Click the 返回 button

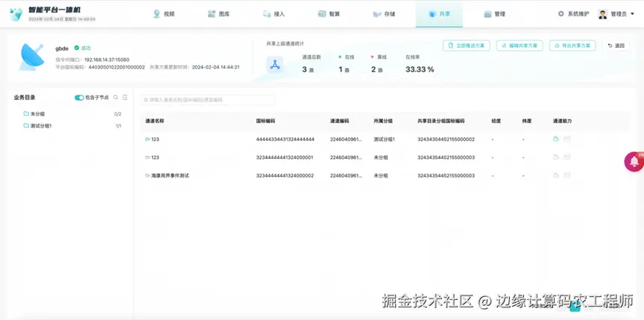[x=616, y=46]
